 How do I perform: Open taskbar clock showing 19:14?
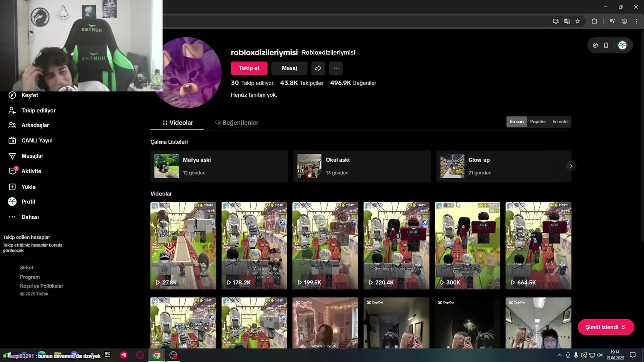pyautogui.click(x=615, y=355)
